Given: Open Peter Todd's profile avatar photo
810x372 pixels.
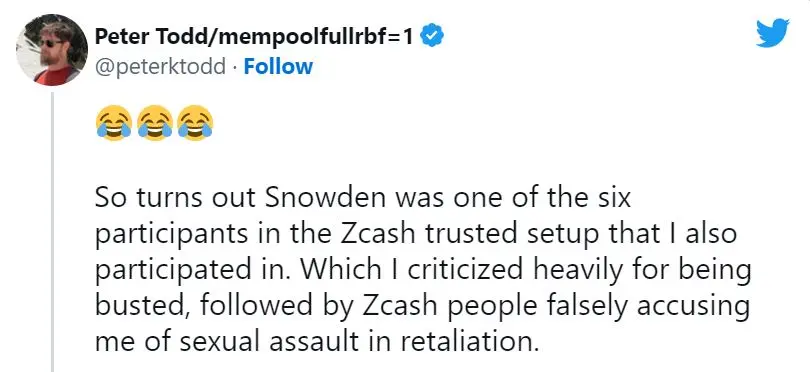Looking at the screenshot, I should (x=52, y=50).
